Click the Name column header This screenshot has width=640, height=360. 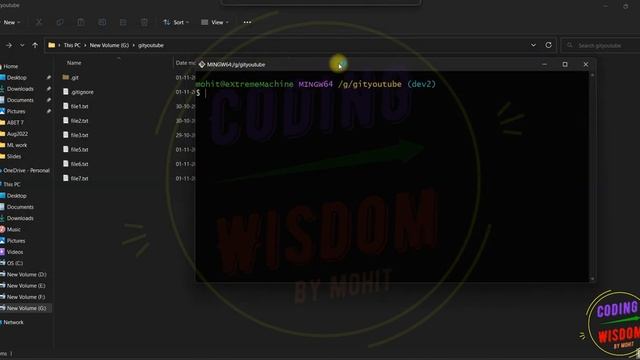(x=74, y=63)
